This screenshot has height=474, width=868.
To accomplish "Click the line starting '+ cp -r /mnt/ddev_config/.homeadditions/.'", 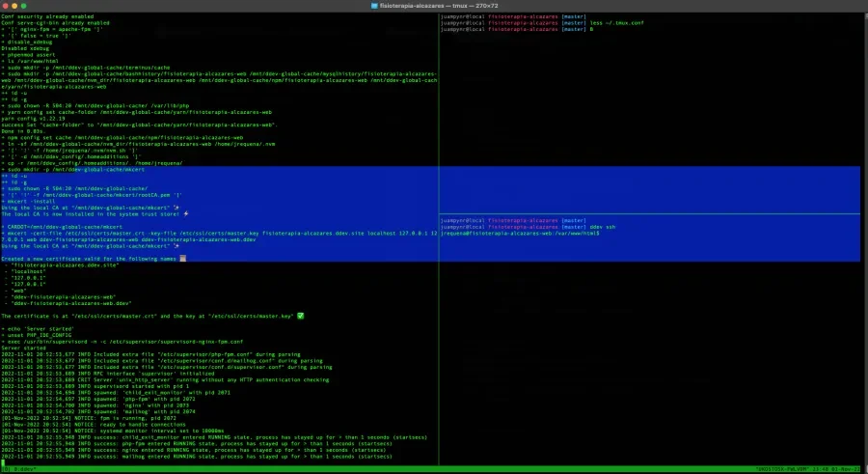I will coord(92,163).
